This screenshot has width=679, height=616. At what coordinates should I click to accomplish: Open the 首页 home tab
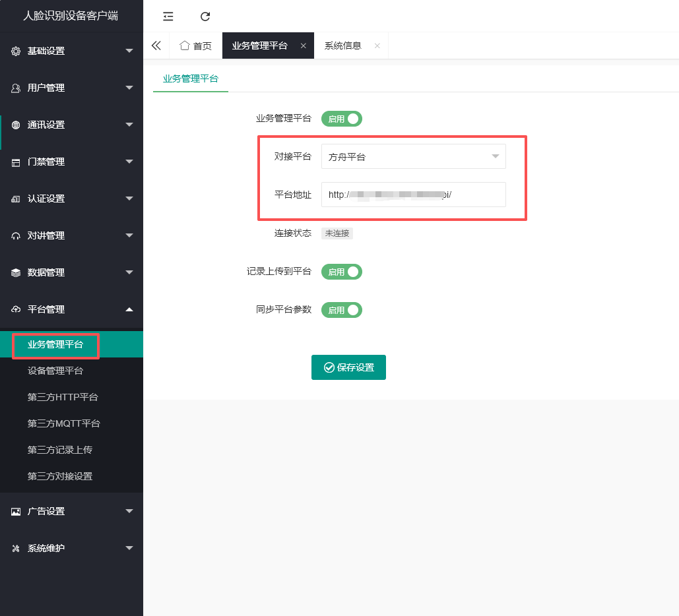(x=196, y=46)
